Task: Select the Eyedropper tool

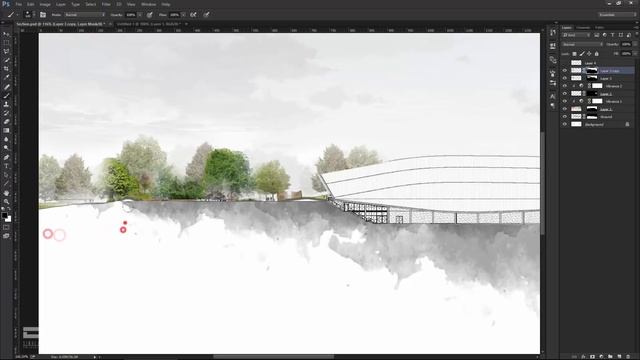Action: click(x=6, y=77)
